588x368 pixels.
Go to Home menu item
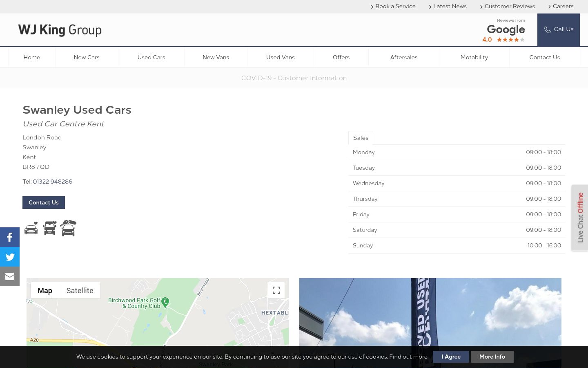32,57
